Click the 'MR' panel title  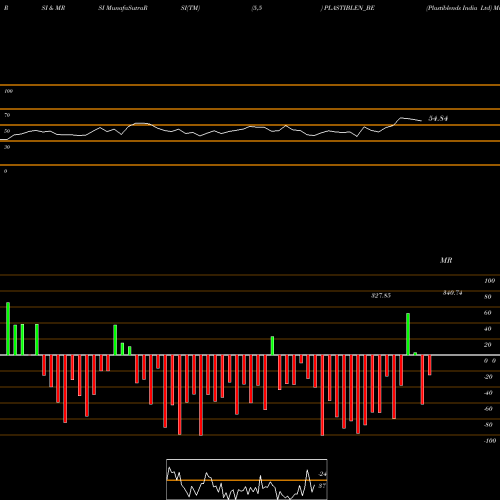click(446, 260)
